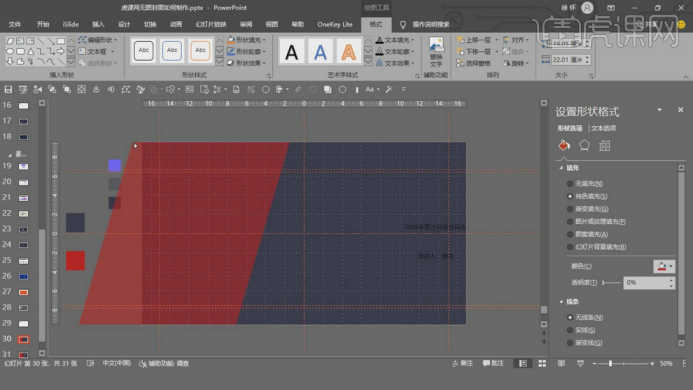Open Text Outline (文本轮廓) dropdown

pyautogui.click(x=395, y=51)
